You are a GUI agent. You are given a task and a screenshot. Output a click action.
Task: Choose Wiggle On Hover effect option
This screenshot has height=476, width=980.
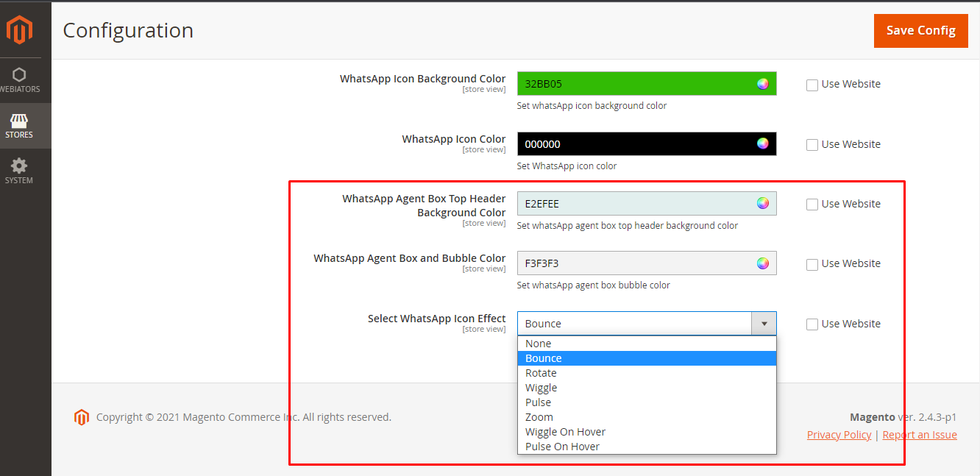point(647,432)
